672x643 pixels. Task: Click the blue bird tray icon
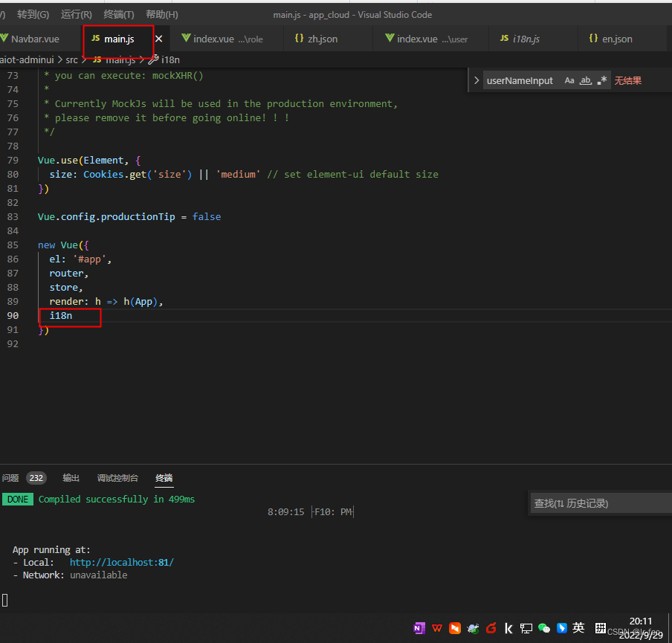click(x=473, y=628)
